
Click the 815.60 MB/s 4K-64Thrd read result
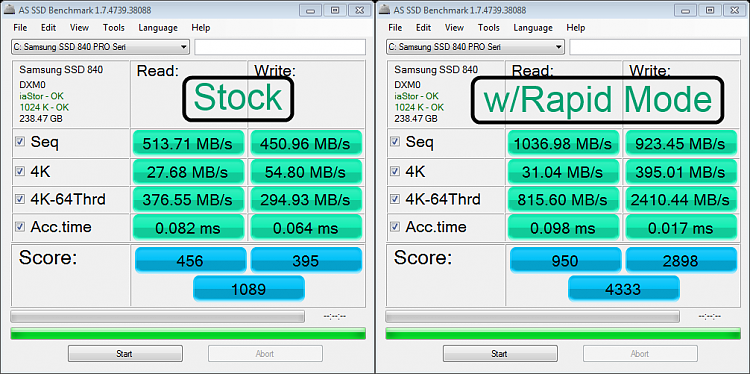tap(564, 200)
